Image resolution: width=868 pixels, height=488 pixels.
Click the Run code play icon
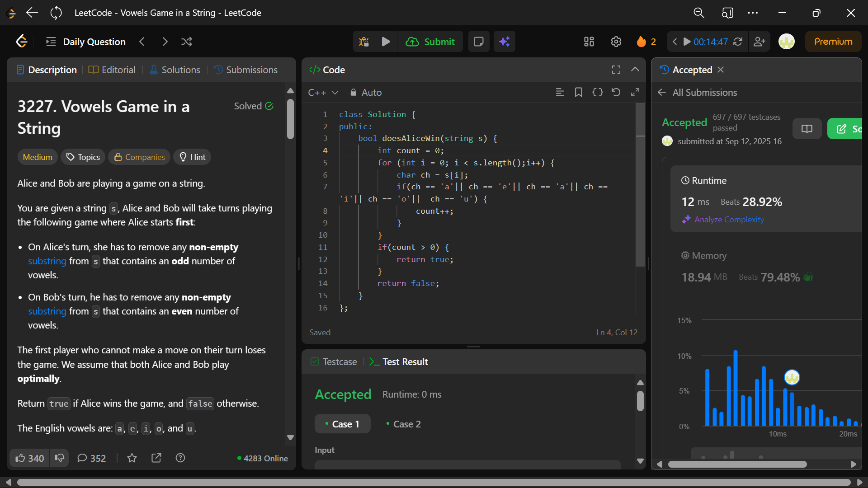(x=386, y=42)
